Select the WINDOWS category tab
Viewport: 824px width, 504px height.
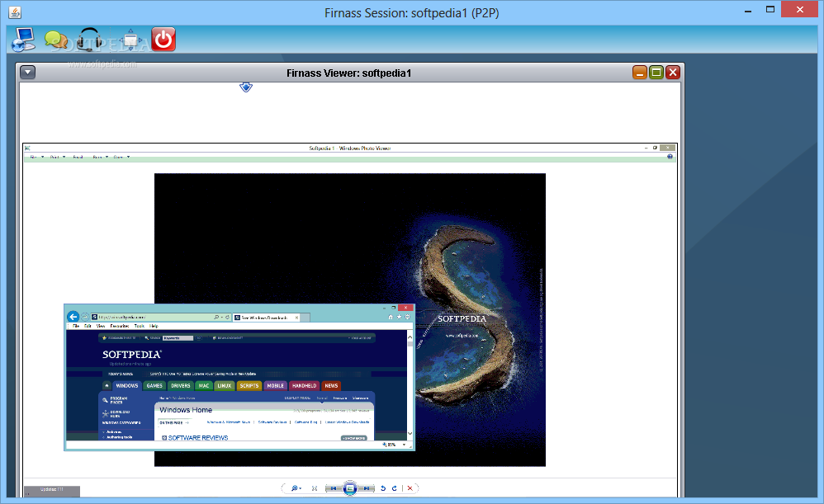(127, 386)
